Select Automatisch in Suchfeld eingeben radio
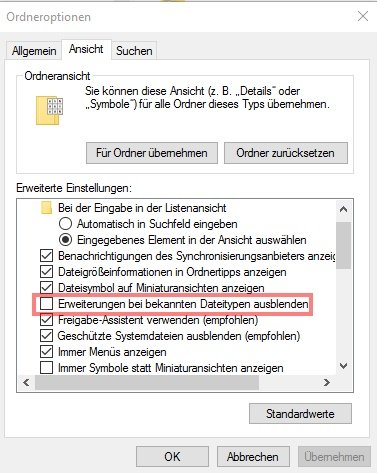The image size is (377, 473). click(x=65, y=224)
